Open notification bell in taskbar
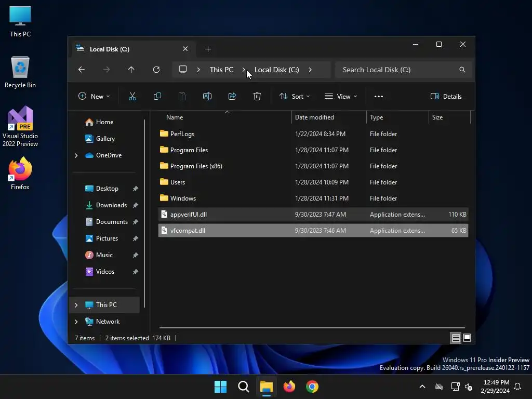This screenshot has width=532, height=399. pos(518,387)
